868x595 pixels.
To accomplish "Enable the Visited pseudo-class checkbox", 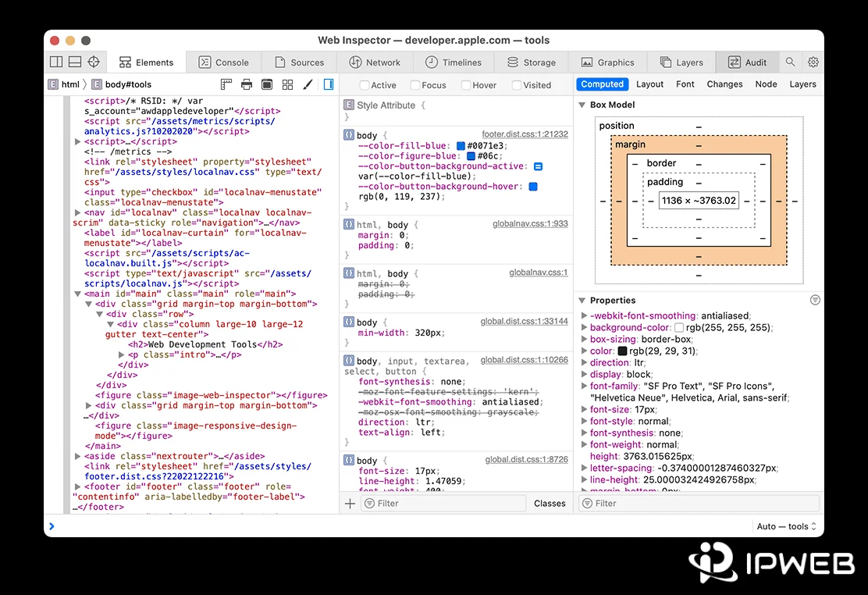I will [x=517, y=85].
